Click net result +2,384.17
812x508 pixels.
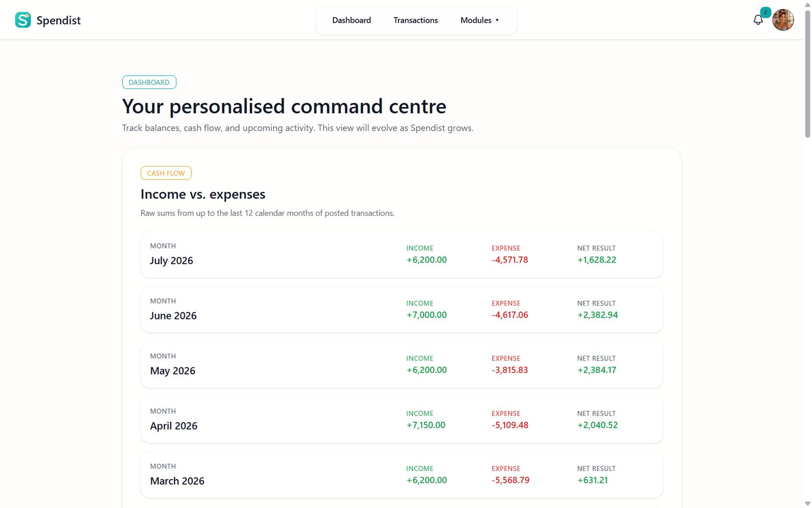[x=597, y=370]
